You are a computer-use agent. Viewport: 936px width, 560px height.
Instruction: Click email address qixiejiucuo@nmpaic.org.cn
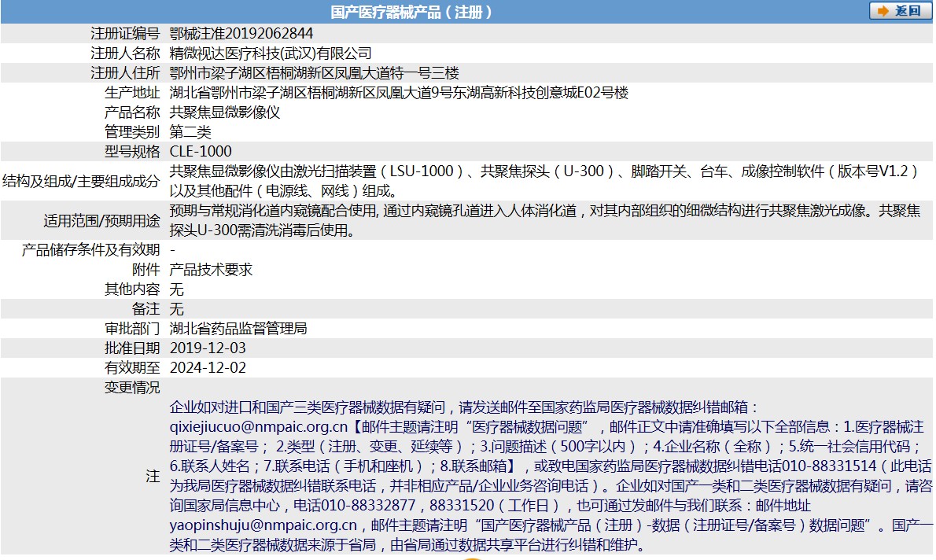pos(259,427)
